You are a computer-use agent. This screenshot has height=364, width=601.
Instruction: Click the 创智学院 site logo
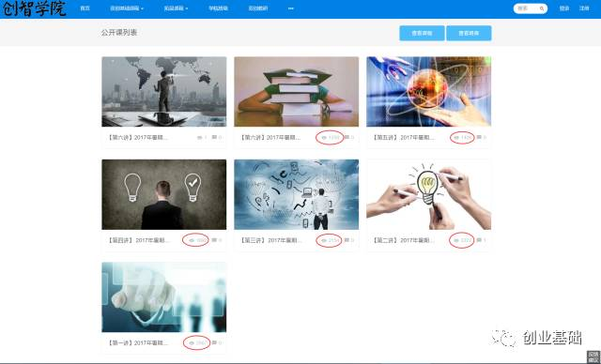tap(34, 8)
